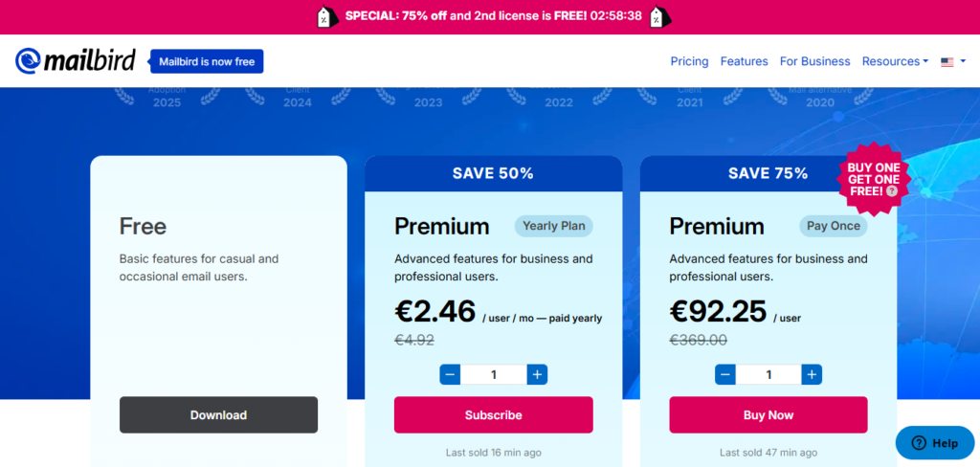Decrease Yearly Plan user quantity with minus

(451, 374)
